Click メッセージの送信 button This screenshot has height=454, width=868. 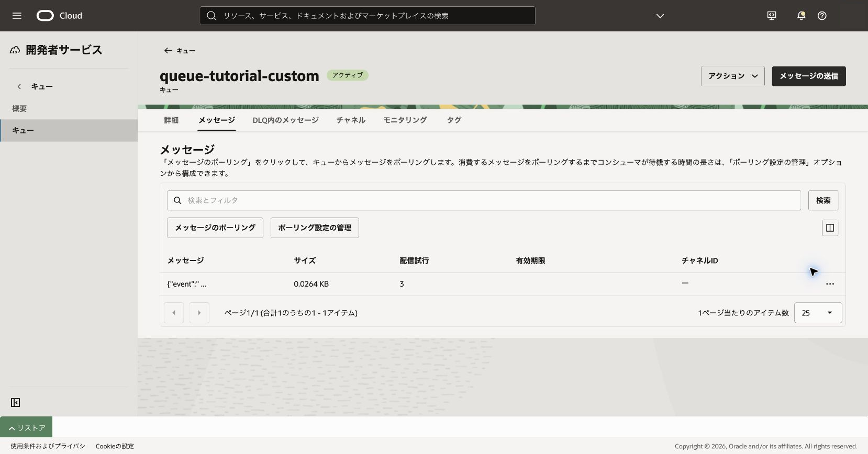tap(809, 76)
